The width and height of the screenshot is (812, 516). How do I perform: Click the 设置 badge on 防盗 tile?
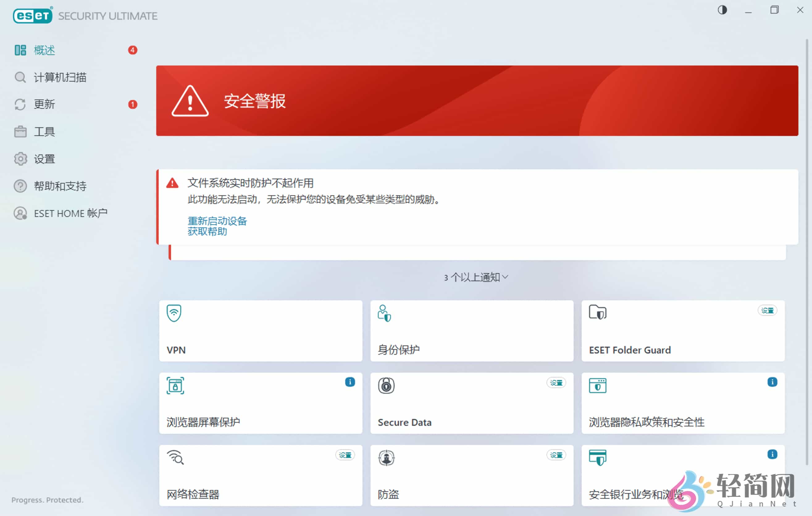(x=556, y=455)
